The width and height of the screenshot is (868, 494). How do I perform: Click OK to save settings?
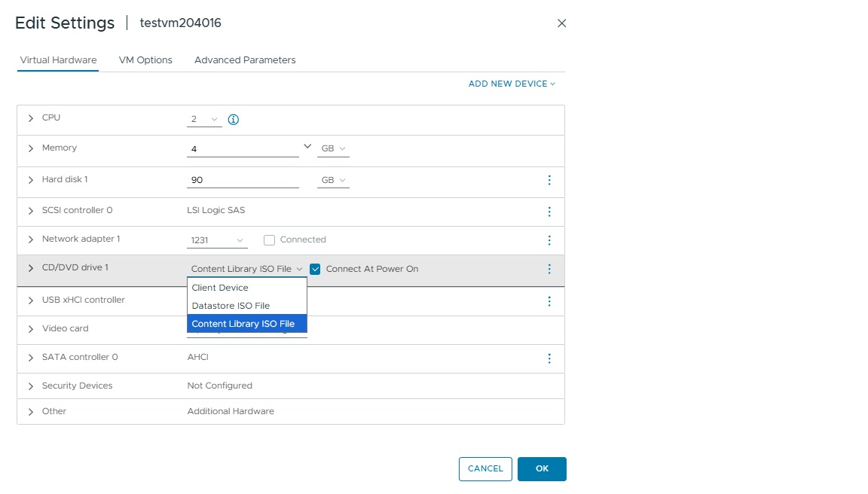(542, 468)
